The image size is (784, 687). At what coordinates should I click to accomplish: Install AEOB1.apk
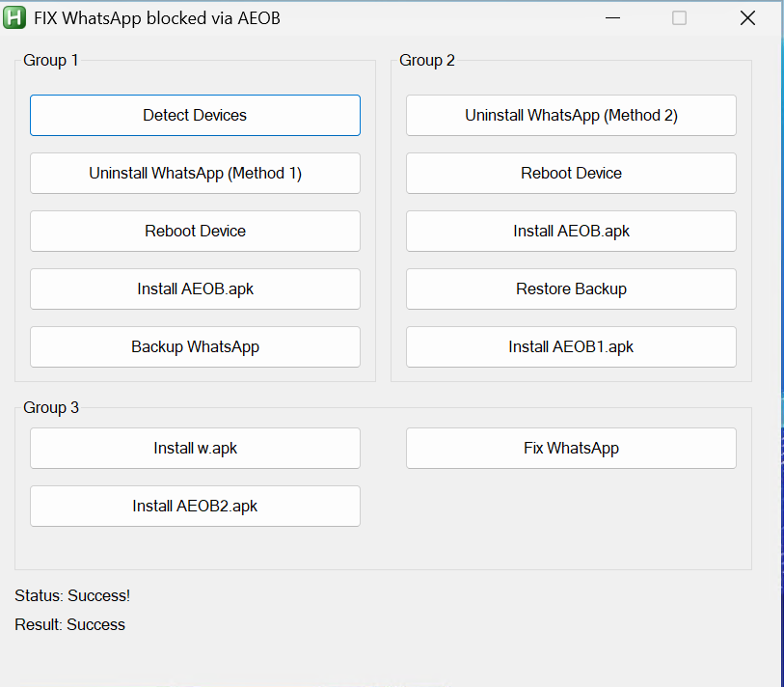(571, 346)
